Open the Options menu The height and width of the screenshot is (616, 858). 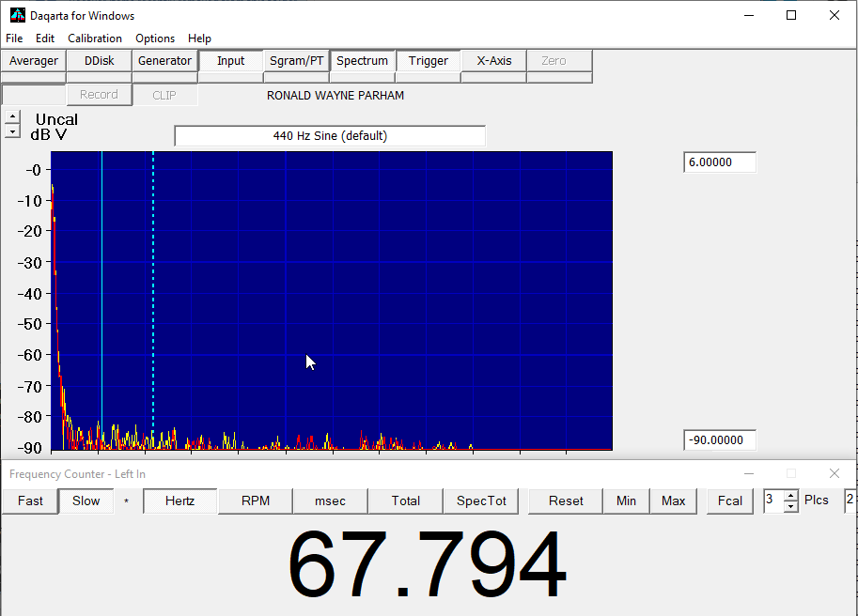point(155,38)
